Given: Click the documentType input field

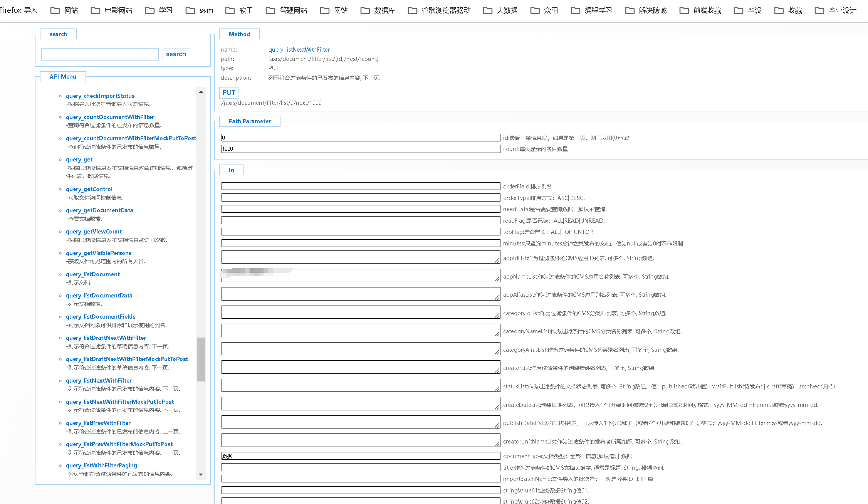Looking at the screenshot, I should [x=361, y=456].
